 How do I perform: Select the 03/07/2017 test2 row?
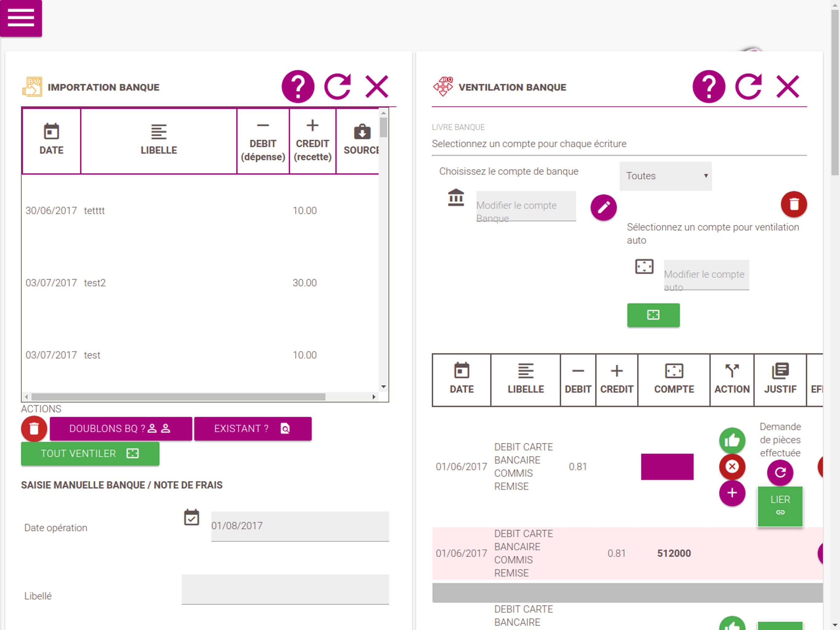(x=200, y=283)
